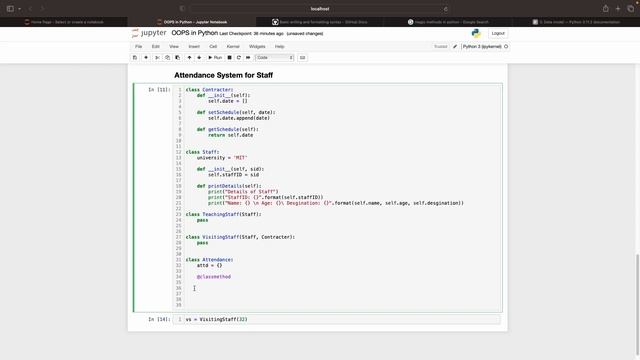Switch to the Google Search tab

tap(448, 22)
